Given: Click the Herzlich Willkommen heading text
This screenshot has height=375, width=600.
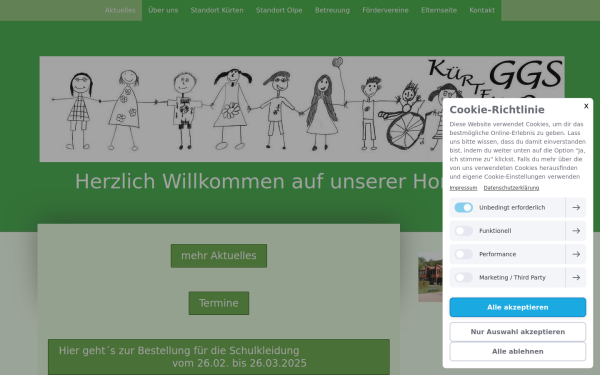Looking at the screenshot, I should click(x=259, y=181).
